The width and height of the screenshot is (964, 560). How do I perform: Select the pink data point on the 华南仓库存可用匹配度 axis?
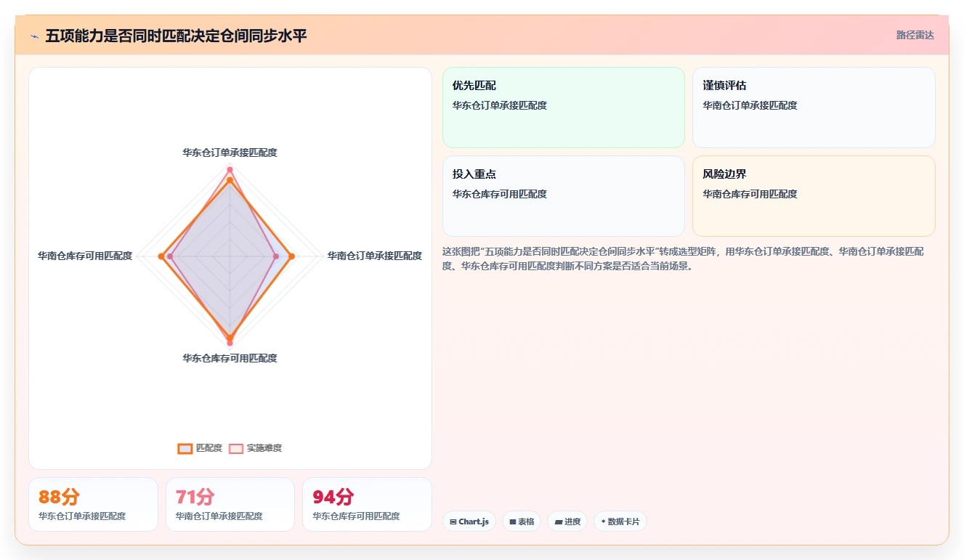170,256
